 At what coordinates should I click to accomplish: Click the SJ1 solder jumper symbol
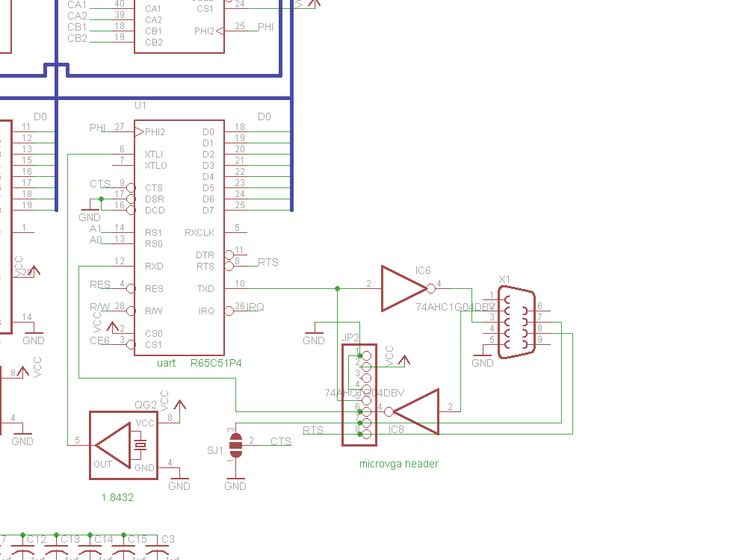tap(236, 444)
